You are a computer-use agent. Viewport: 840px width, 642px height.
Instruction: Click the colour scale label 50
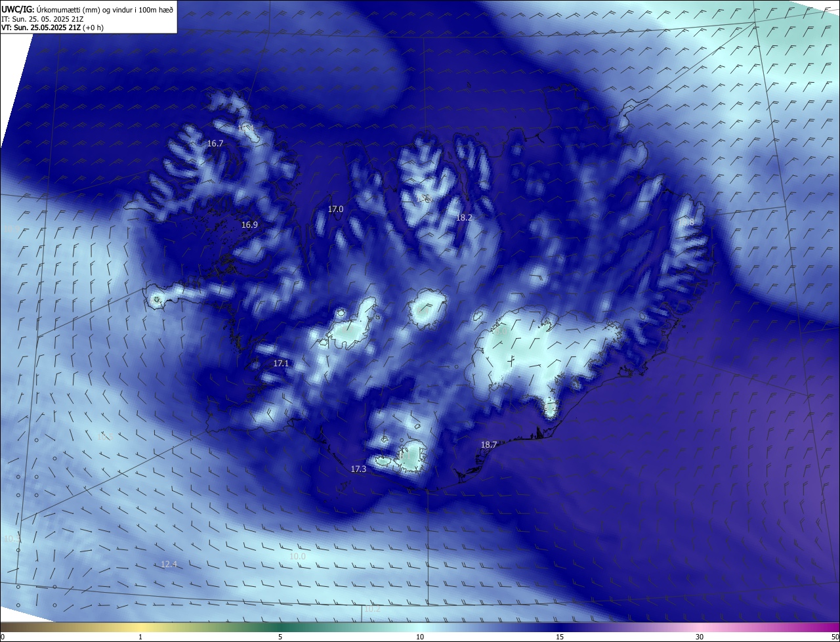pyautogui.click(x=834, y=637)
